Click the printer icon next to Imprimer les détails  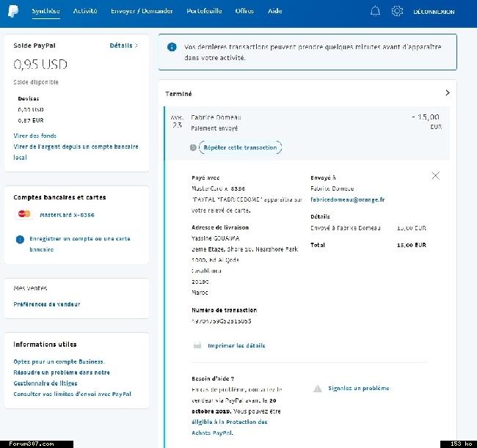[197, 345]
